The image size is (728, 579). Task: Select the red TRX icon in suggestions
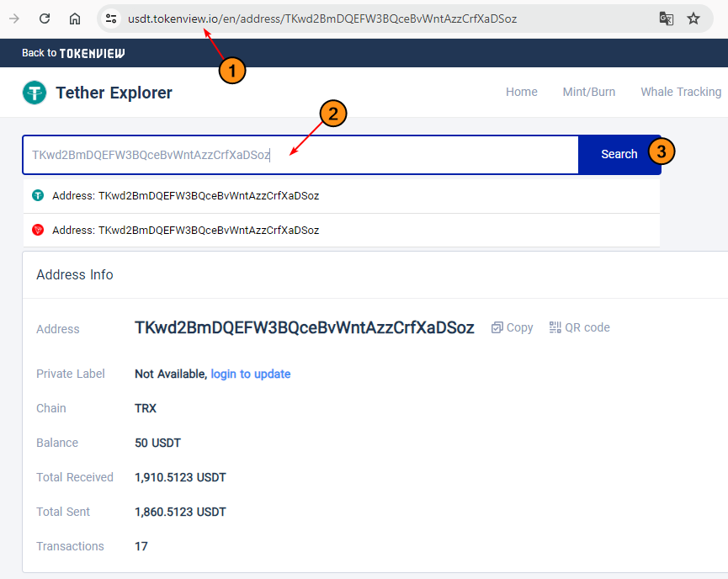point(36,230)
